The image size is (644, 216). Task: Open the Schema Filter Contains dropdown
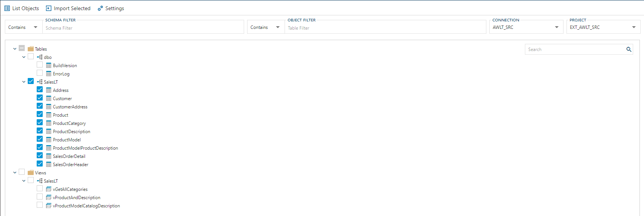tap(23, 27)
